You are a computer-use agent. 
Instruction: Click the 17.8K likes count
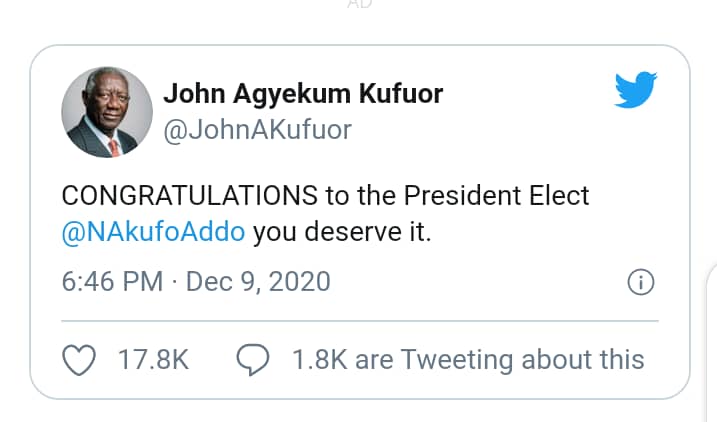pyautogui.click(x=153, y=359)
